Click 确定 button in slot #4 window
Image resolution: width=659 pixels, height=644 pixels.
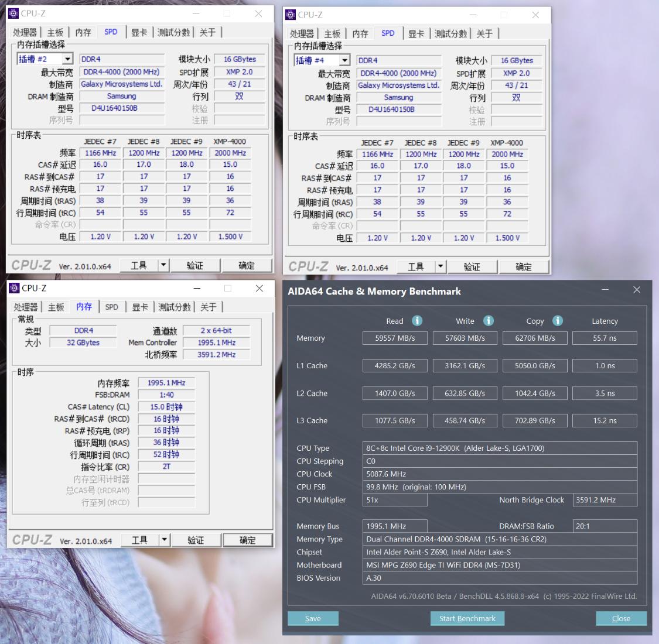click(524, 266)
